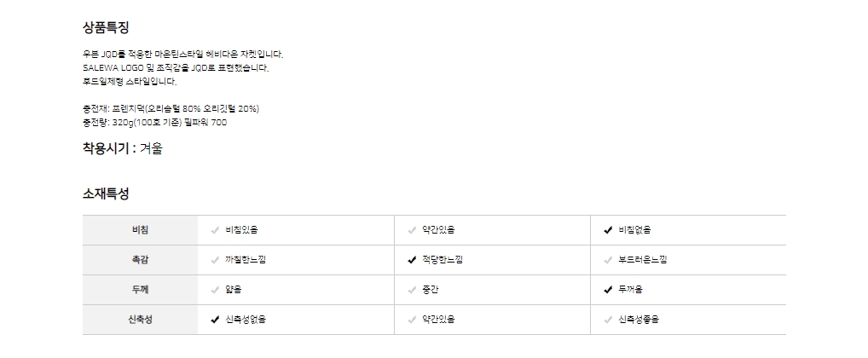
Task: Click the 신축성 row header cell
Action: coord(140,320)
